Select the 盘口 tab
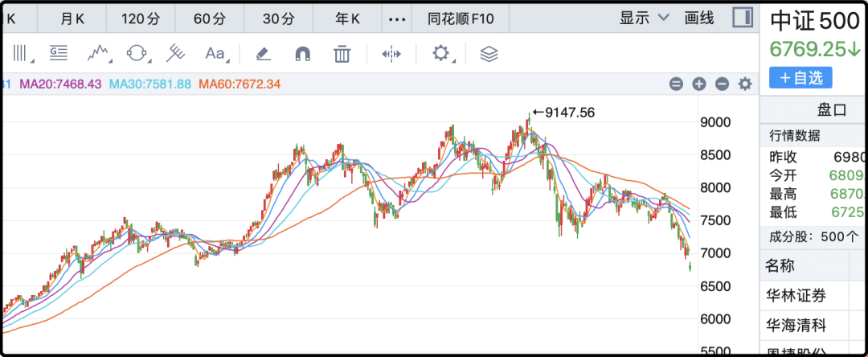The width and height of the screenshot is (868, 357). point(832,109)
